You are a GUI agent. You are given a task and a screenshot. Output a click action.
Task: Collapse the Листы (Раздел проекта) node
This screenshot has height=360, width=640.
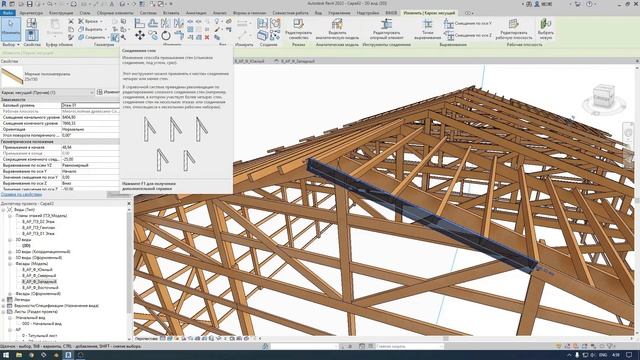pos(4,312)
